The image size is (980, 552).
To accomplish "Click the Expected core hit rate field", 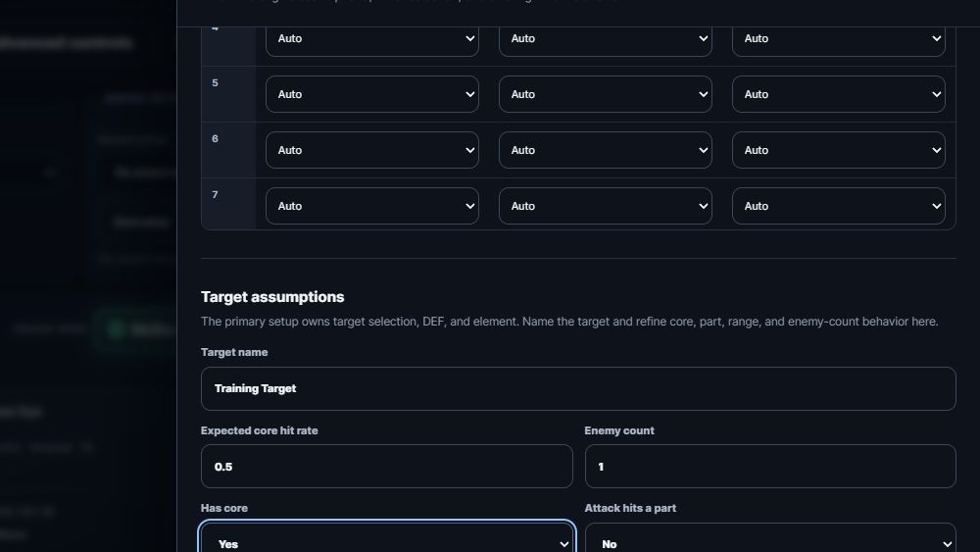I will [x=387, y=467].
